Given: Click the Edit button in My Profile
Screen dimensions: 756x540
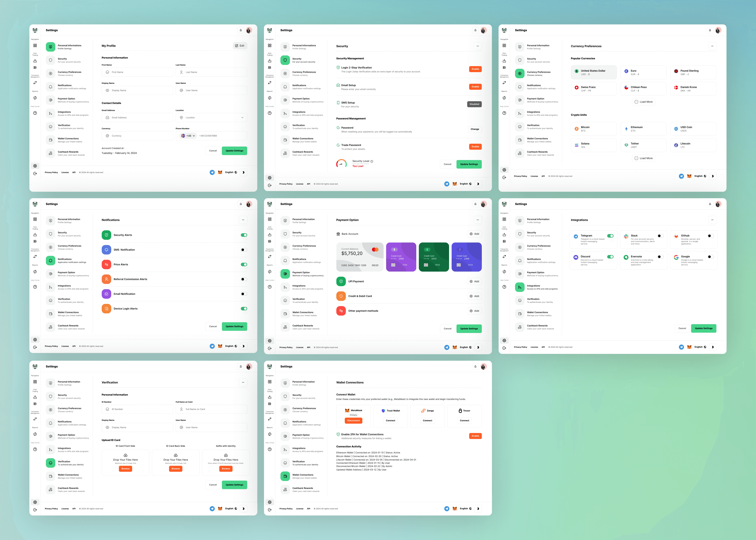Looking at the screenshot, I should 240,46.
